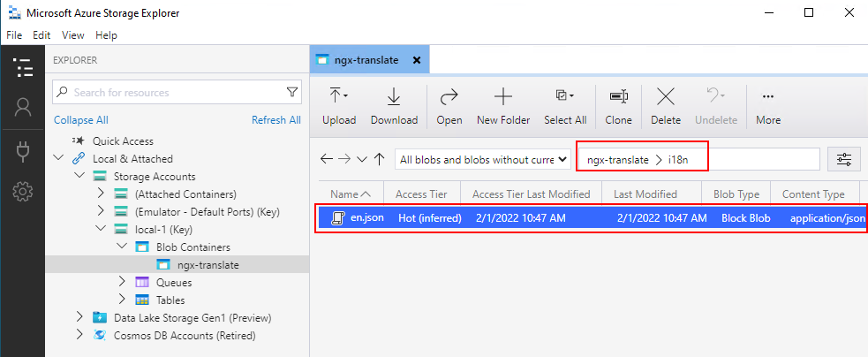Navigate back with the left arrow
Viewport: 868px width, 357px height.
[x=327, y=160]
